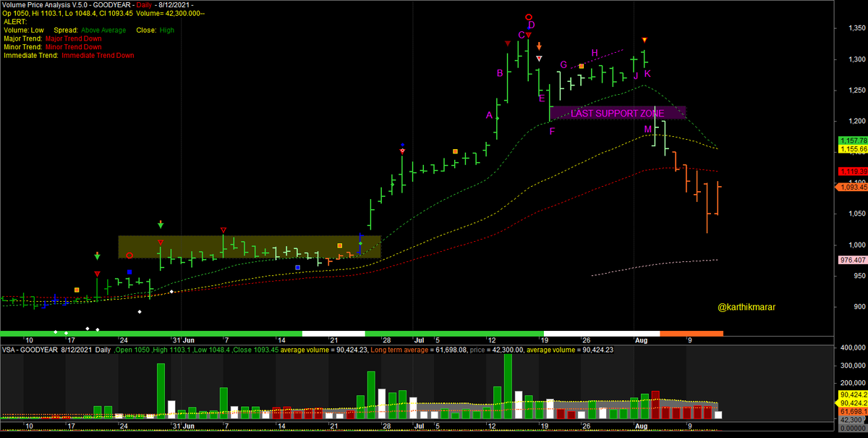
Task: Select the blue square marker below mid-June bars
Action: point(298,267)
